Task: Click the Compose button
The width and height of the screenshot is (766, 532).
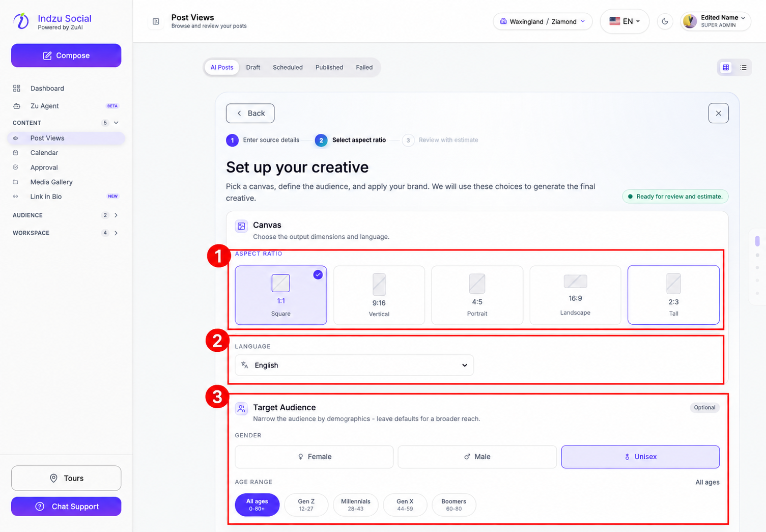Action: pyautogui.click(x=66, y=55)
